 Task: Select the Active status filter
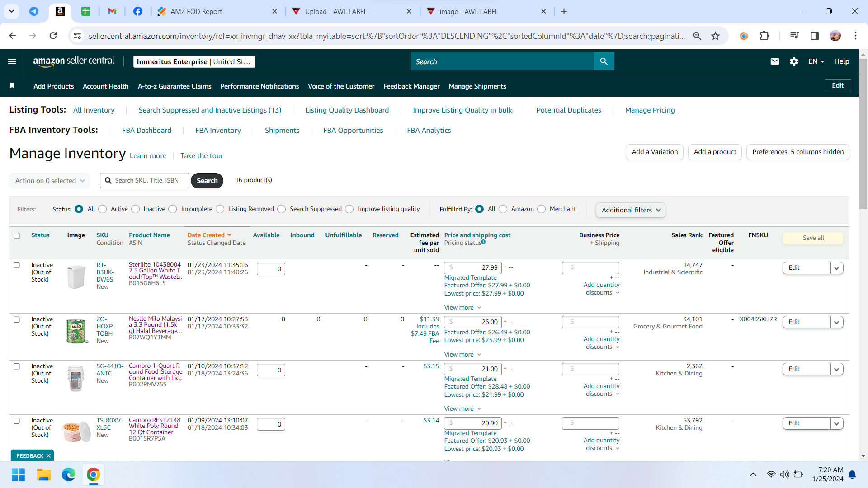click(103, 209)
